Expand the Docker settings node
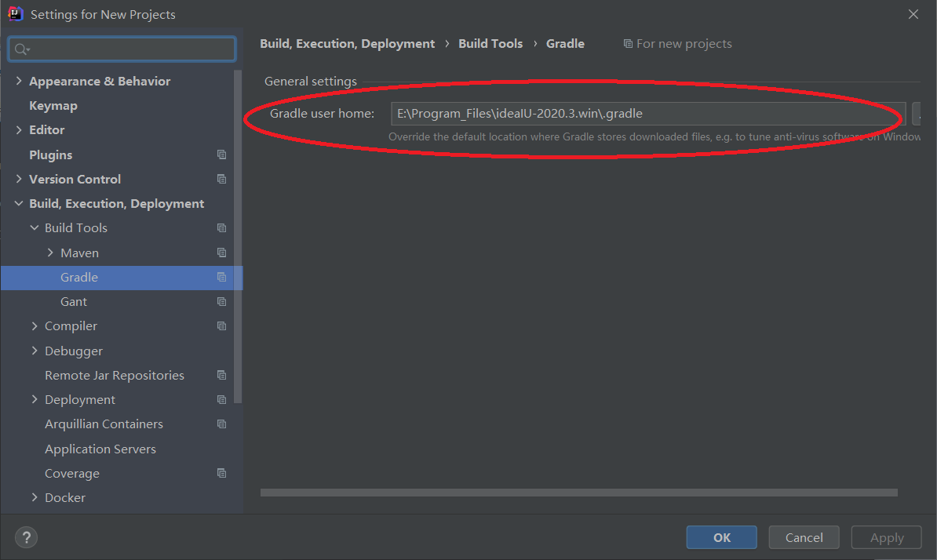The height and width of the screenshot is (560, 937). coord(35,497)
